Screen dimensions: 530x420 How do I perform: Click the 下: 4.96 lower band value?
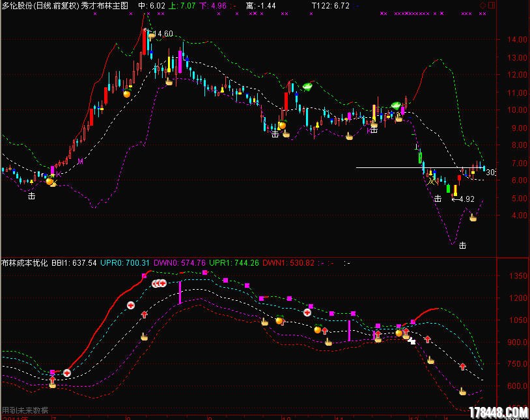click(213, 6)
